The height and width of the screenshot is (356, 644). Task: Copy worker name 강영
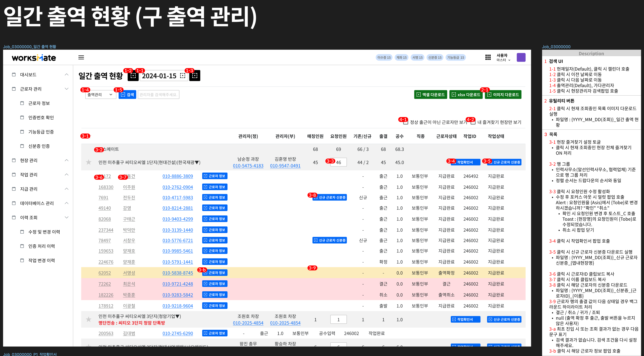click(127, 208)
